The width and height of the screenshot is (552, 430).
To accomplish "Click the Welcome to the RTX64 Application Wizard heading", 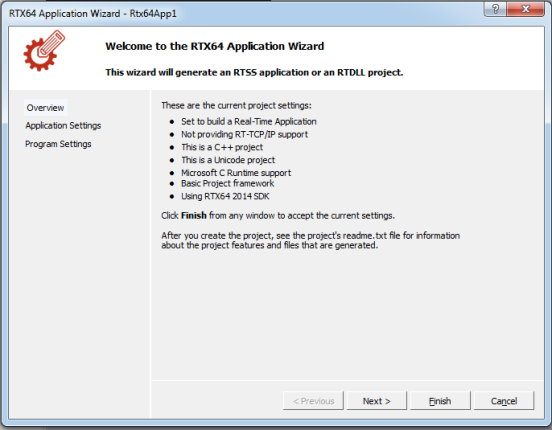I will (215, 46).
